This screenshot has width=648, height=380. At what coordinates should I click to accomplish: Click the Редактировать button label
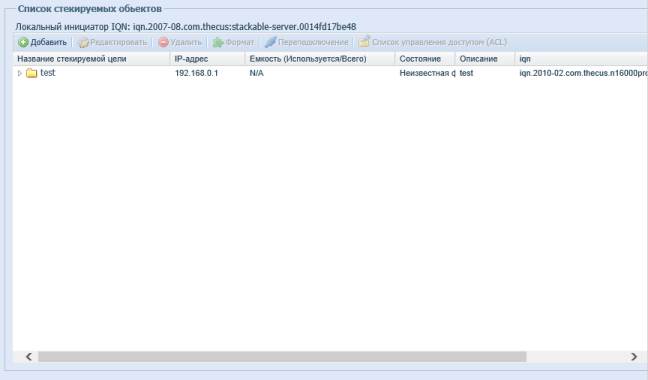pyautogui.click(x=118, y=42)
